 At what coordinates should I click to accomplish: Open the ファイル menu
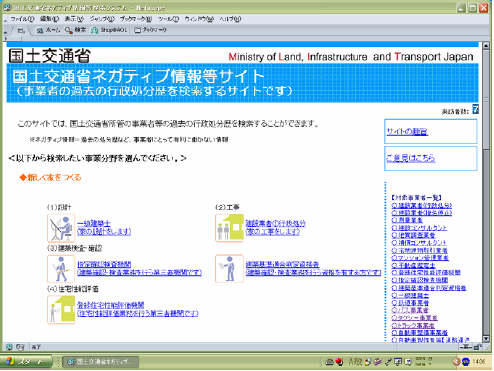point(22,19)
